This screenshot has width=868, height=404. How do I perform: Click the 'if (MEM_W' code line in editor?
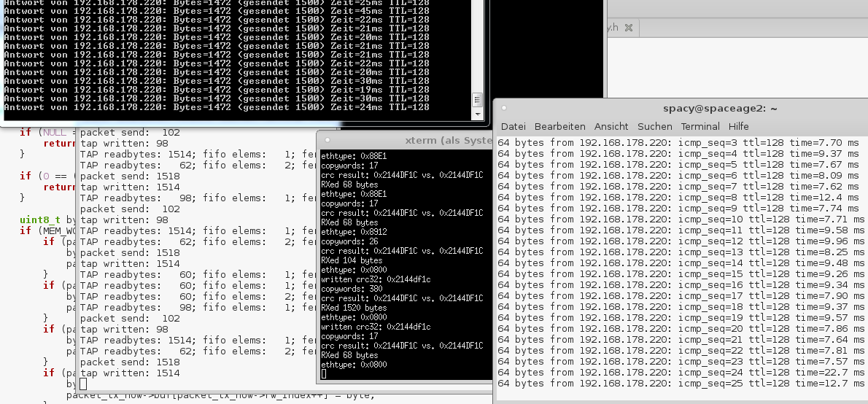tap(48, 230)
